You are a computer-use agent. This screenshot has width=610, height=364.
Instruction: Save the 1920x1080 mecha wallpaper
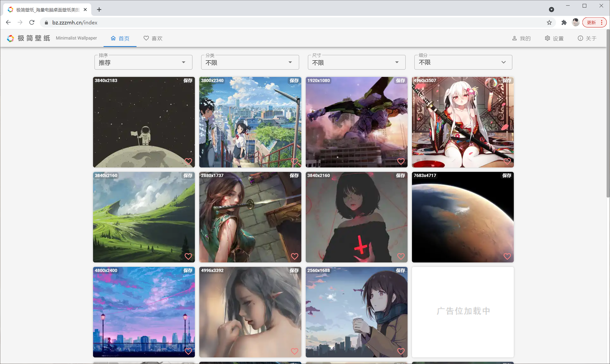(400, 81)
